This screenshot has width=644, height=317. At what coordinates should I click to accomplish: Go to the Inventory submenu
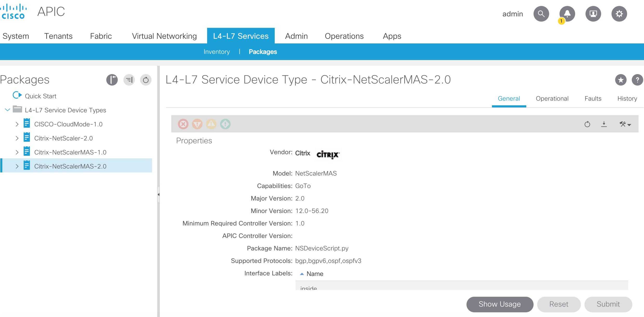click(216, 52)
